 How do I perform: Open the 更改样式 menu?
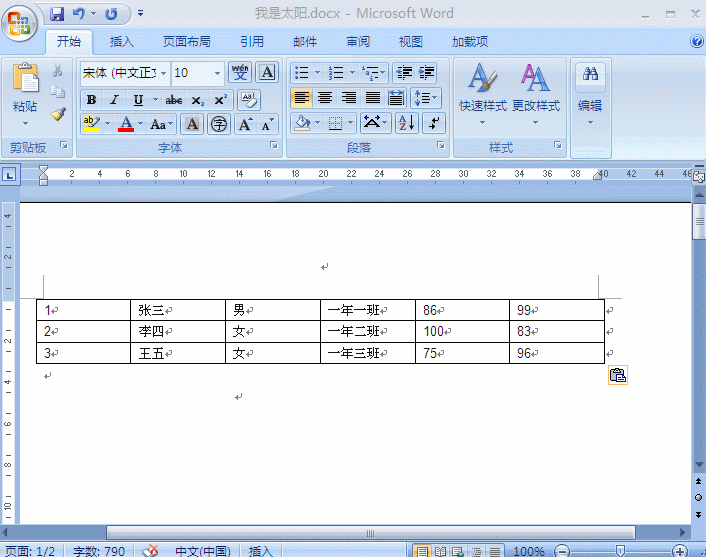click(536, 95)
